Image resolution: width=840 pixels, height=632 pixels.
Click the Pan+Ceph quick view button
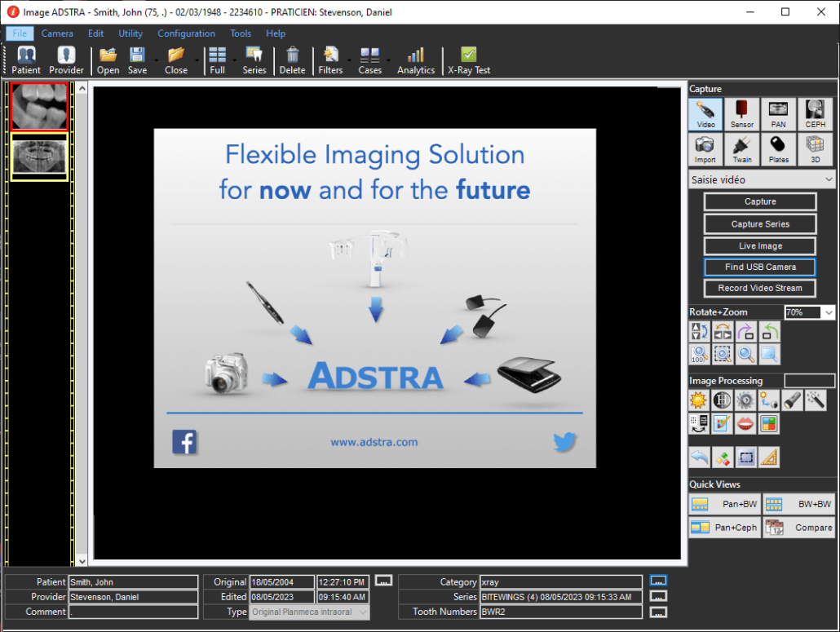tap(724, 528)
